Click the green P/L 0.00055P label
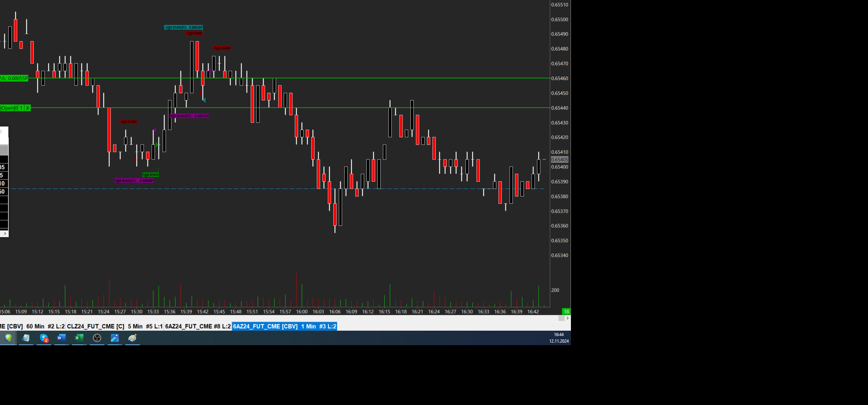This screenshot has width=868, height=405. point(14,78)
